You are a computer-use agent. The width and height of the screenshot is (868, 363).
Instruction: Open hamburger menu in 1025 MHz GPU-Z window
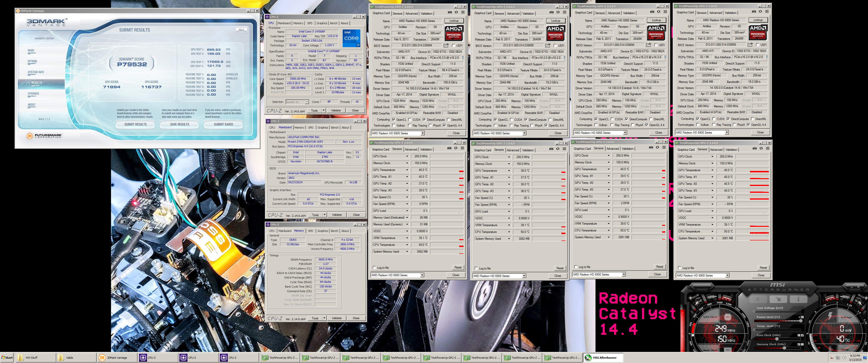click(463, 12)
